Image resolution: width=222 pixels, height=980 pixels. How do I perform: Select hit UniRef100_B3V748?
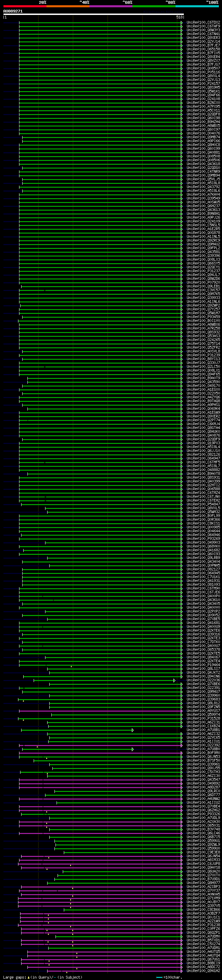tap(203, 829)
